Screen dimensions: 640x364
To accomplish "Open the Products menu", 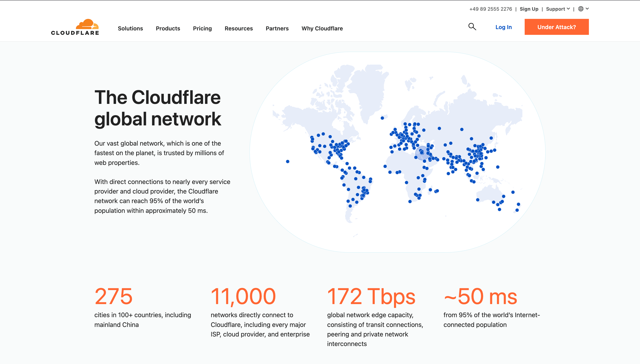I will [x=168, y=28].
